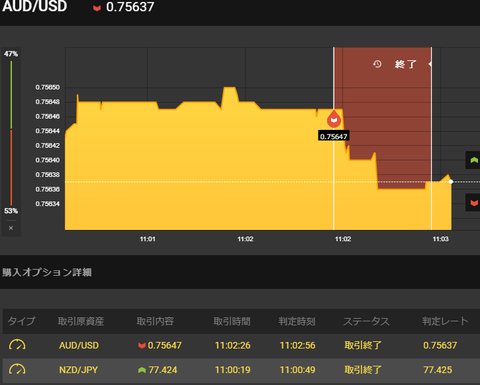This screenshot has height=385, width=480.
Task: Click the ステータス column header
Action: [367, 321]
